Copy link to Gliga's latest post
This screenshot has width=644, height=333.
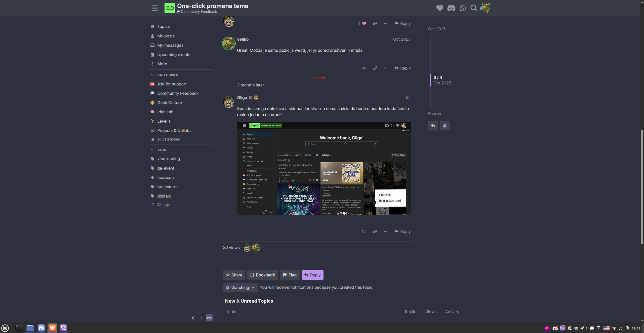coord(375,231)
